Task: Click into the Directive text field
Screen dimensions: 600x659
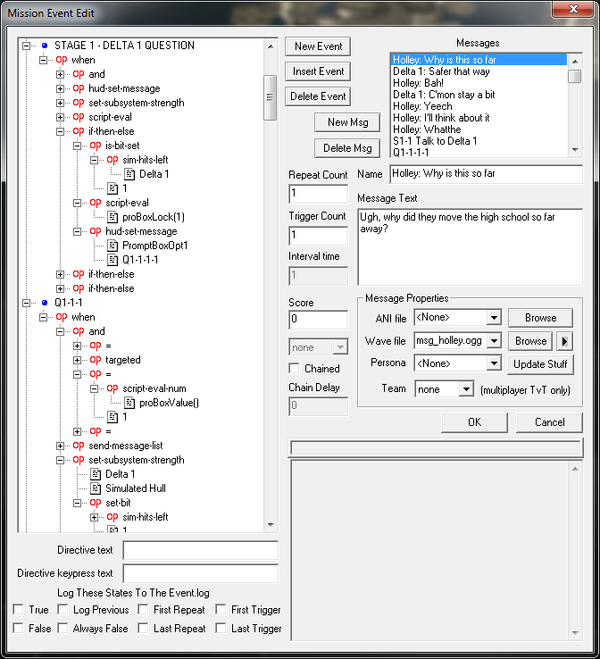Action: pyautogui.click(x=200, y=550)
